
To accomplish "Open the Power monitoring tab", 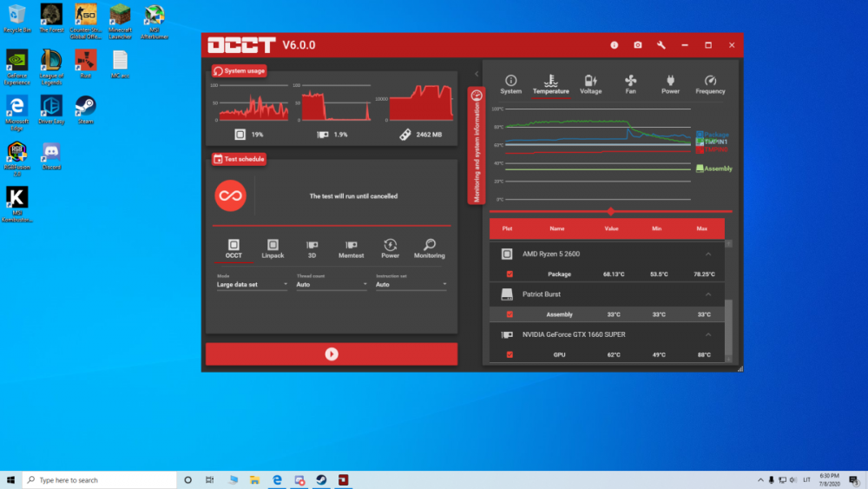I will (x=670, y=85).
